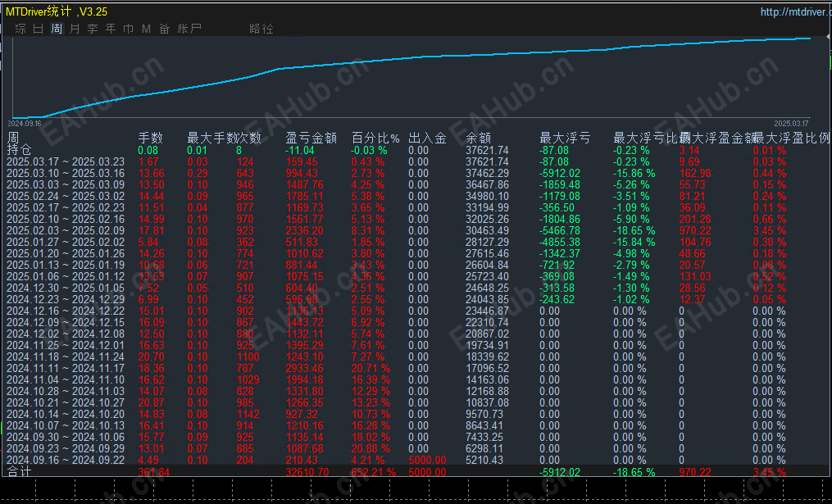Image resolution: width=832 pixels, height=504 pixels.
Task: Click total profit 32610.70
Action: pyautogui.click(x=307, y=472)
